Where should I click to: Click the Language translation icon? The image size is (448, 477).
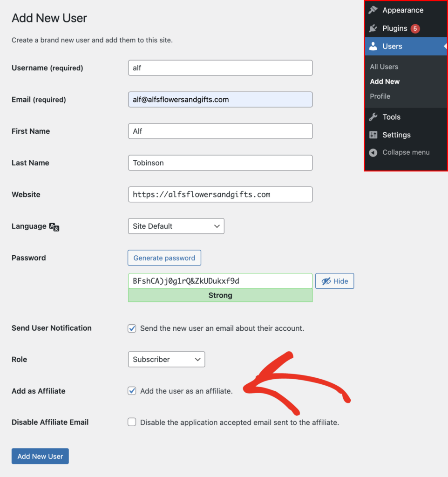pyautogui.click(x=54, y=227)
